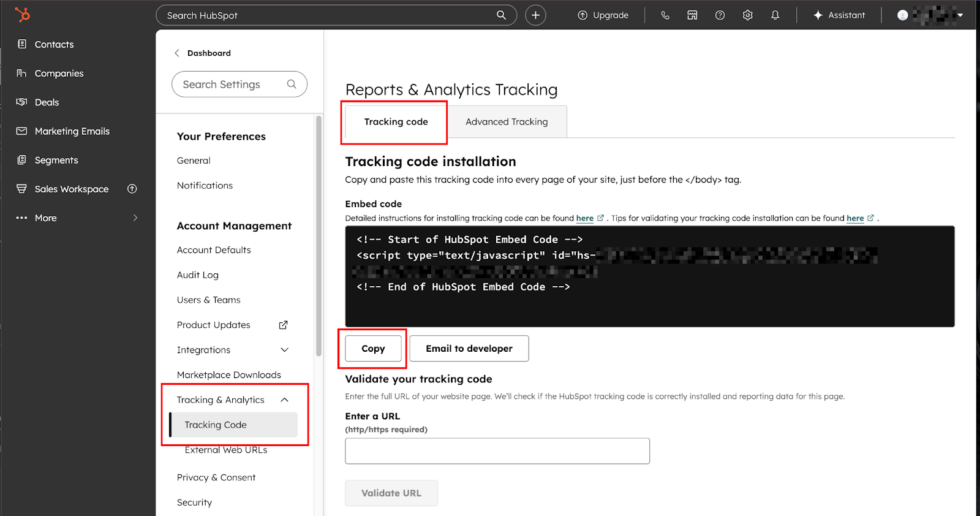Focus the Search Settings field
980x516 pixels.
[x=239, y=84]
